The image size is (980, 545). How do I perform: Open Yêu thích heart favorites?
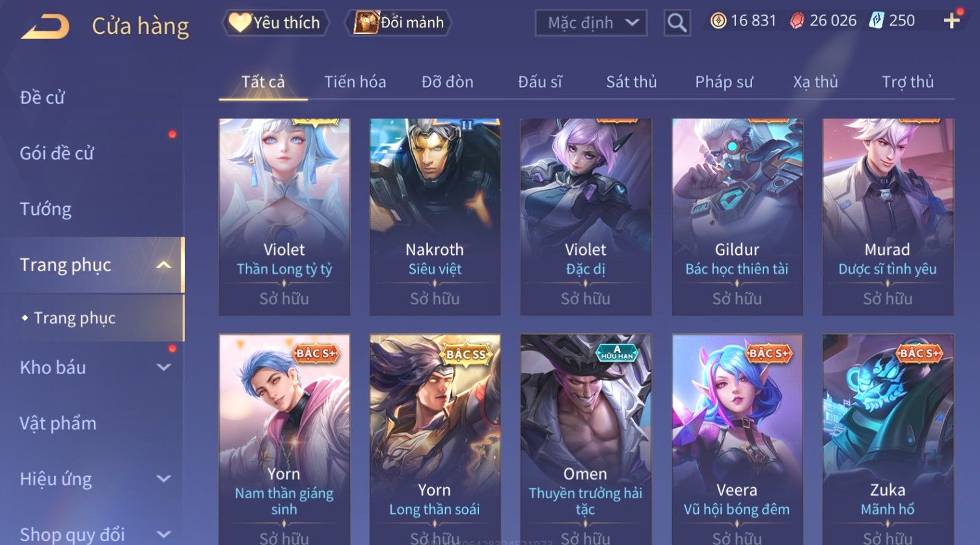275,23
